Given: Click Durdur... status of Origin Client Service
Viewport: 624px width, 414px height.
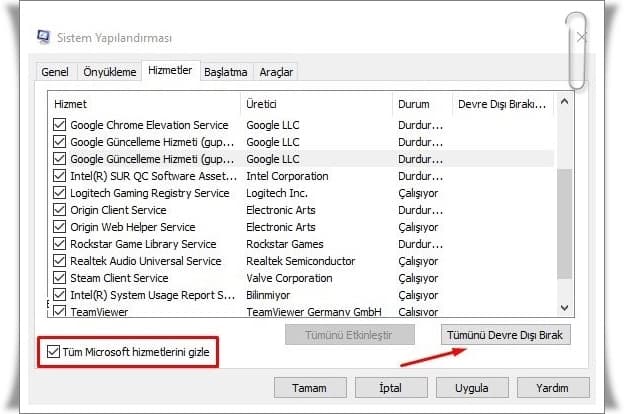Looking at the screenshot, I should 420,210.
